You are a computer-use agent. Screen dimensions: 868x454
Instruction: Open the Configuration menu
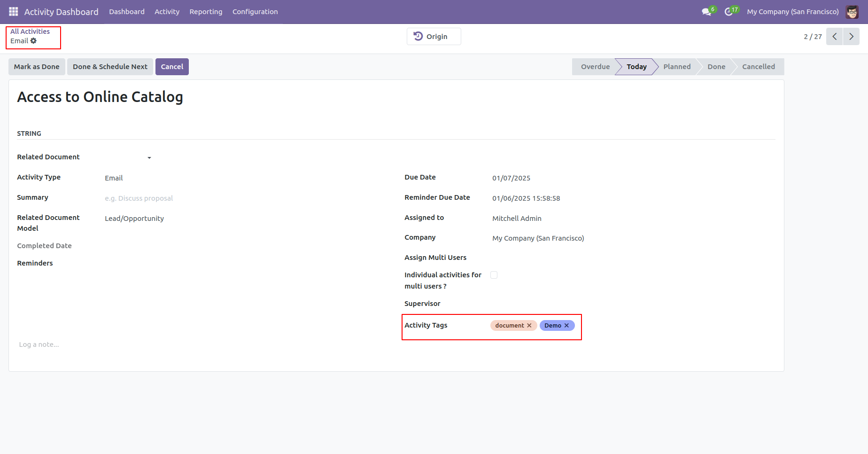pyautogui.click(x=255, y=12)
